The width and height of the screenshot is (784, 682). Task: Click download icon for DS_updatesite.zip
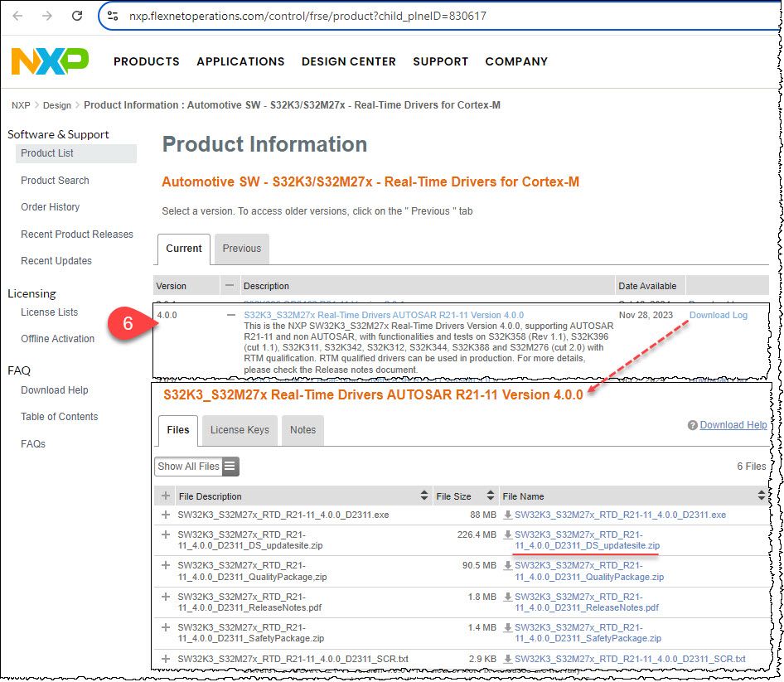[507, 535]
